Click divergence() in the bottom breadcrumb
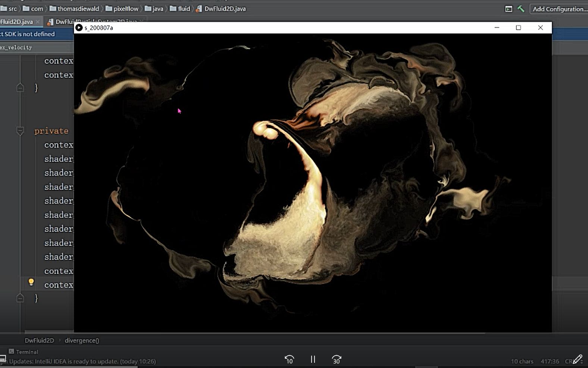 coord(82,340)
